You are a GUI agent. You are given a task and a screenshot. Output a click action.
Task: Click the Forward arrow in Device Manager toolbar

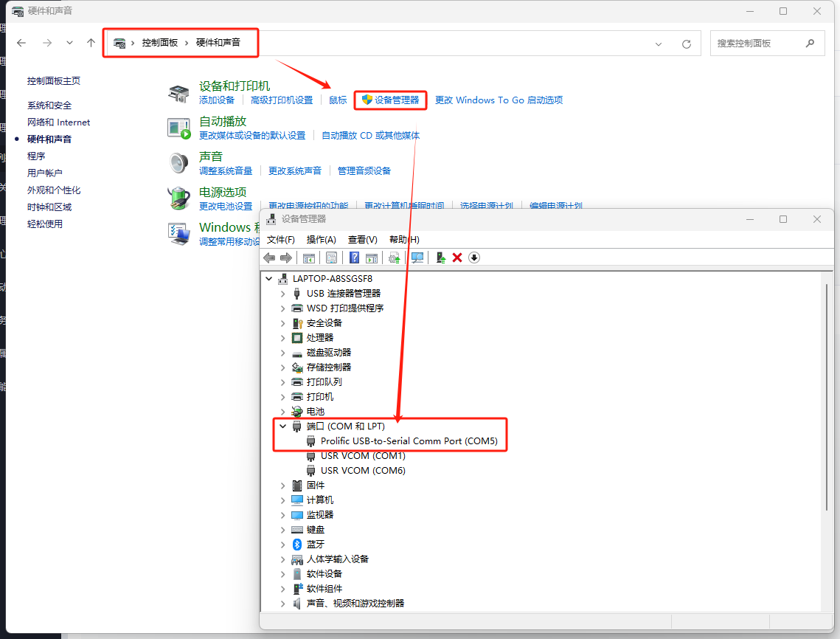[286, 258]
